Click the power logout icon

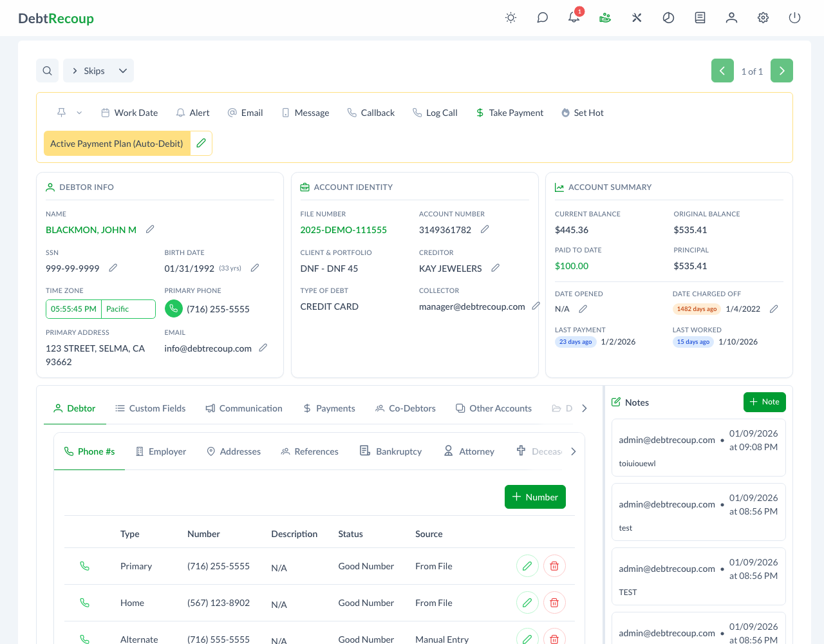coord(794,18)
